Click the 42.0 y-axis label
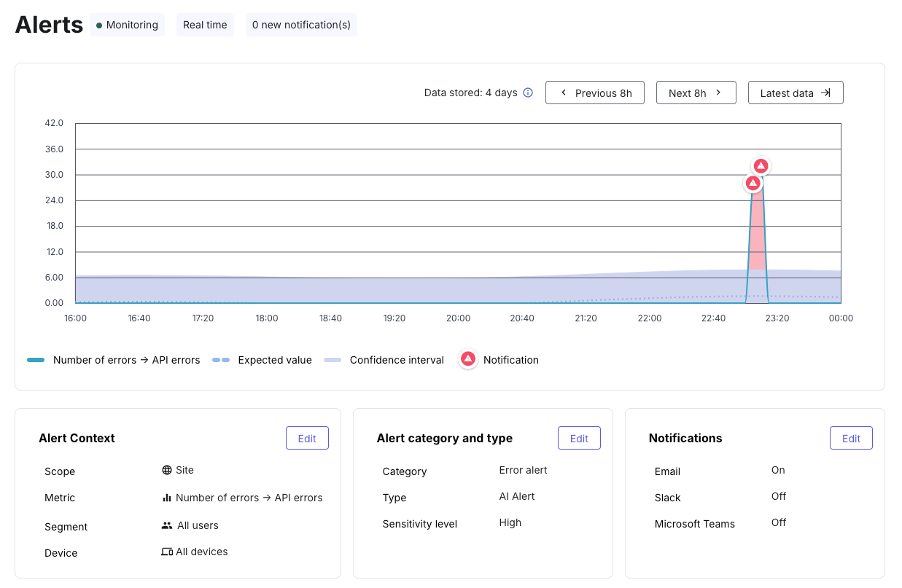Screen dimensions: 902x588 coord(54,123)
